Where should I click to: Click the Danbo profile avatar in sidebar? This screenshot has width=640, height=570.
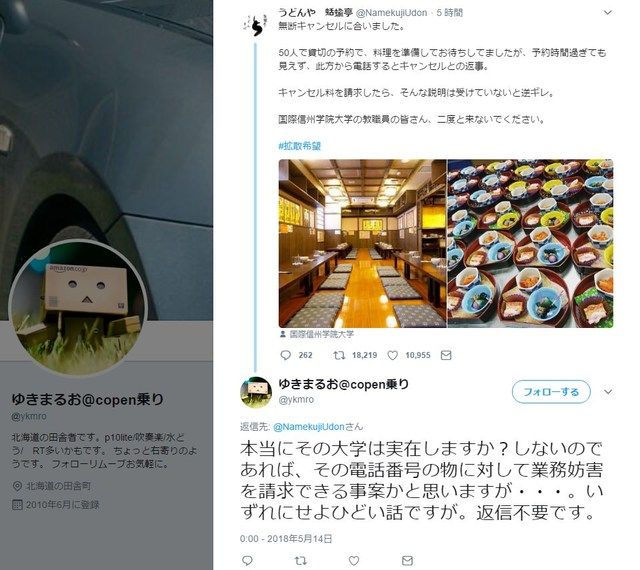[x=78, y=308]
